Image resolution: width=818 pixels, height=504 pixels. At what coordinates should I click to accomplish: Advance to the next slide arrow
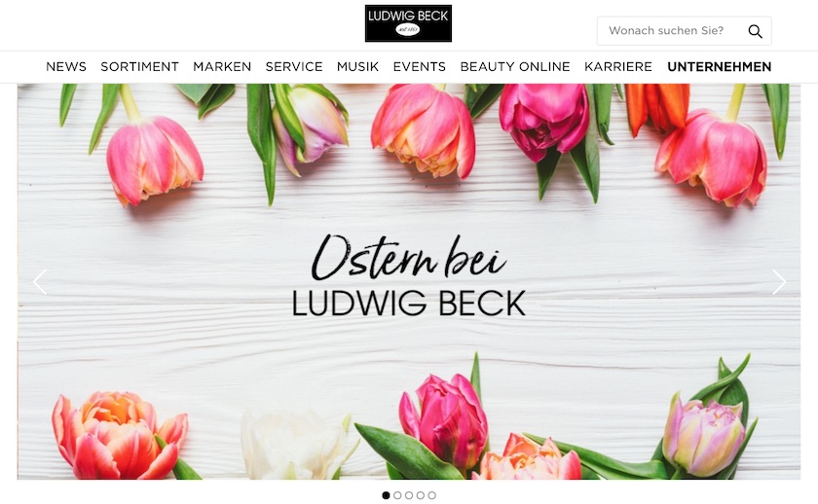pyautogui.click(x=779, y=282)
